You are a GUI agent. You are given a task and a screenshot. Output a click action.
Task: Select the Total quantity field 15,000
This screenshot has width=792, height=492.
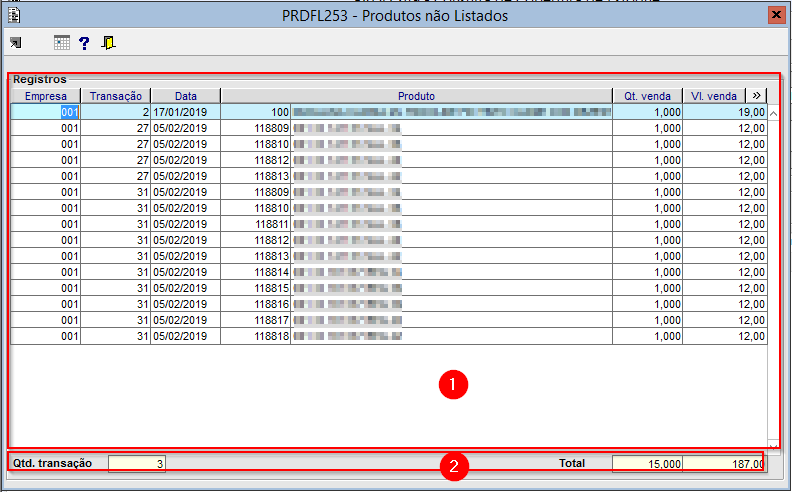[647, 464]
